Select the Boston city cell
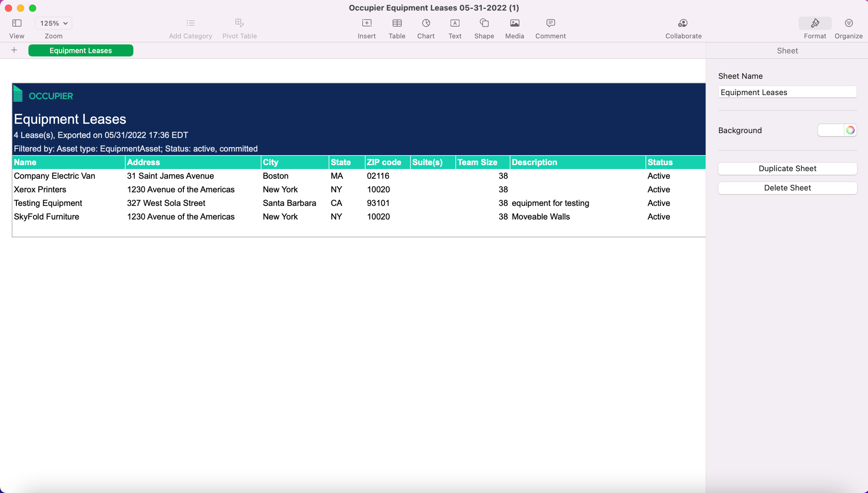868x493 pixels. (295, 176)
